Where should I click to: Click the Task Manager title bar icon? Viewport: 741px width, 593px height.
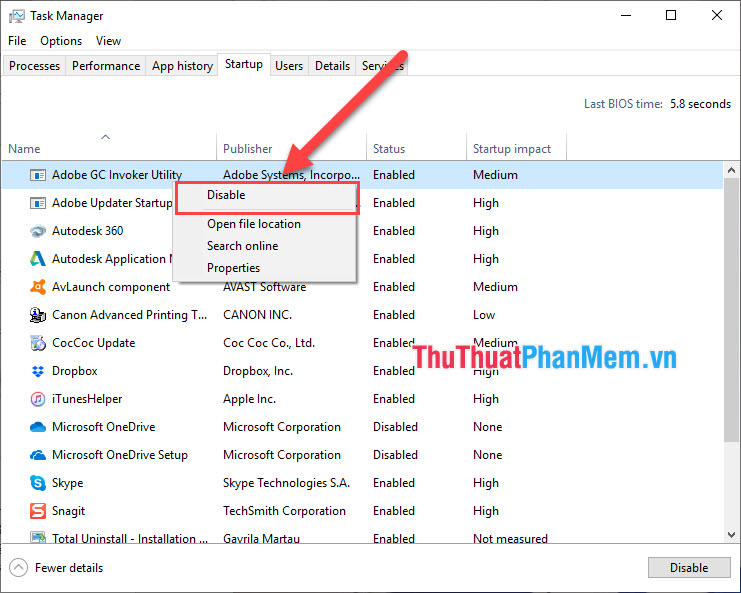tap(17, 17)
